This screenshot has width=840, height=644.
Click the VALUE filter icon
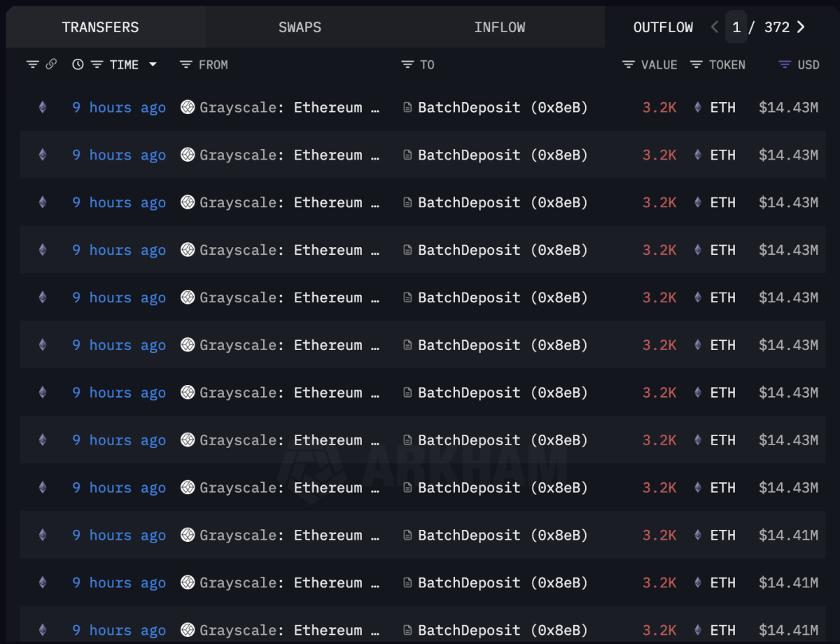(629, 64)
